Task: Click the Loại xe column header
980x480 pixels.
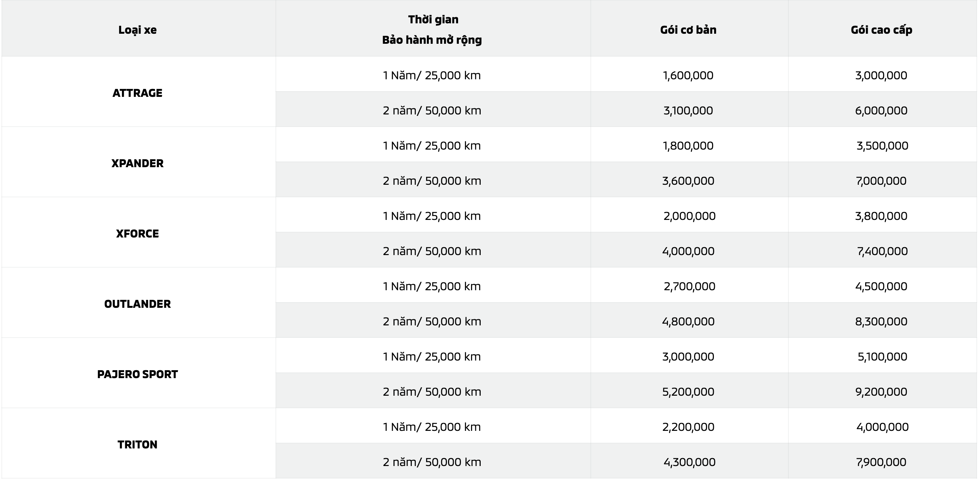Action: (137, 30)
